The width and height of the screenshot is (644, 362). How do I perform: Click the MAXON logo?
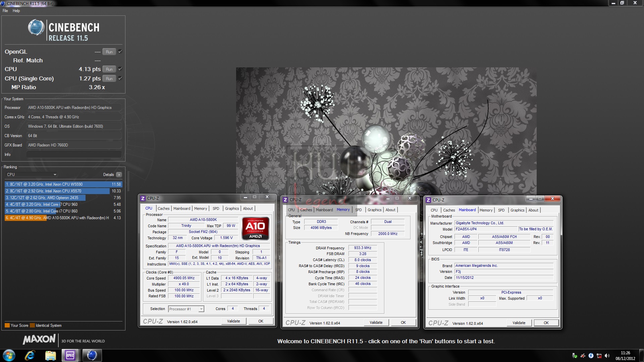(39, 340)
